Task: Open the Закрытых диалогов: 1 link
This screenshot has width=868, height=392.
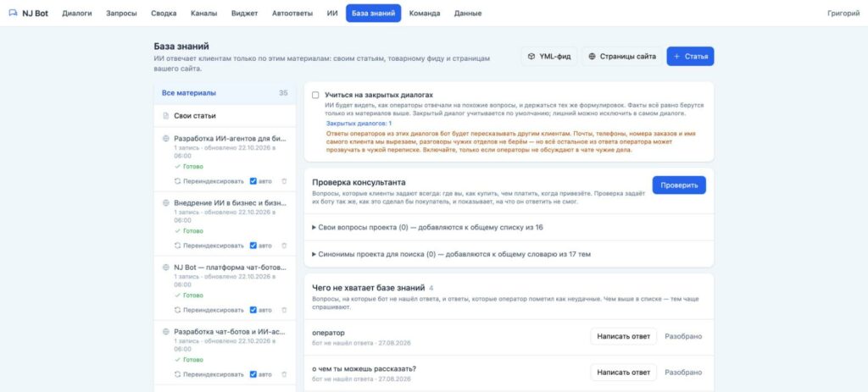Action: 359,124
